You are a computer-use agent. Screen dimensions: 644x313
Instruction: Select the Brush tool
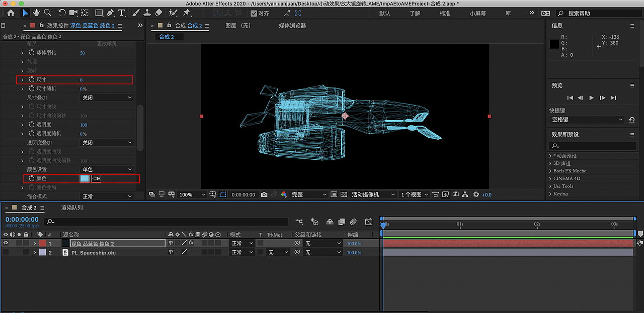(x=136, y=13)
